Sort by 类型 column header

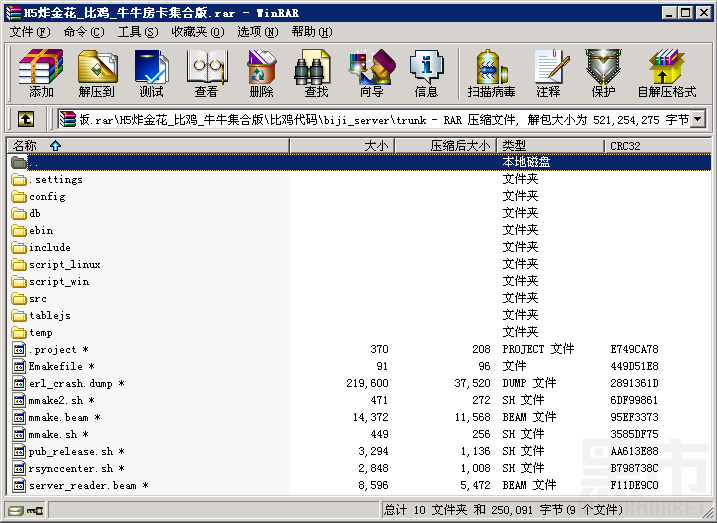coord(551,146)
